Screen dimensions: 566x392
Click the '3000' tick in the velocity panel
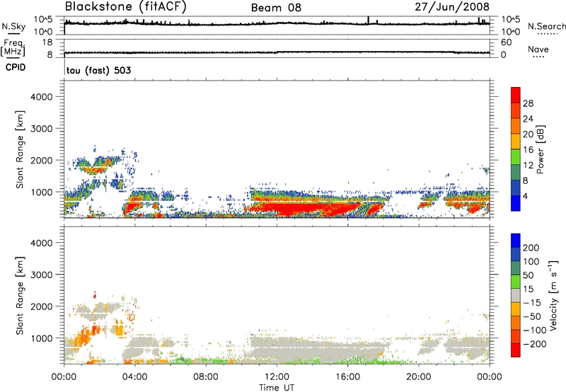[42, 275]
